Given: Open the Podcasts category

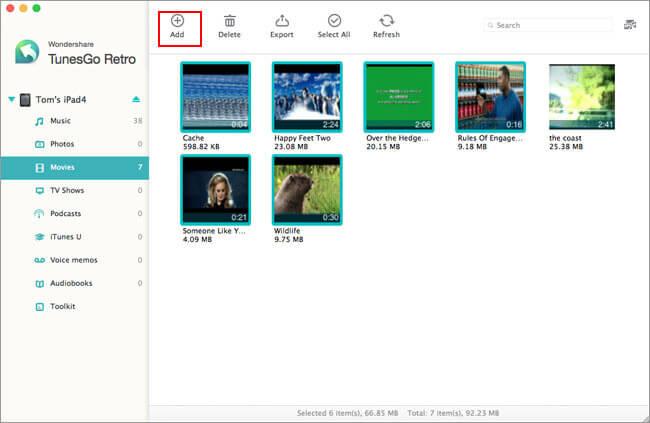Looking at the screenshot, I should 75,214.
